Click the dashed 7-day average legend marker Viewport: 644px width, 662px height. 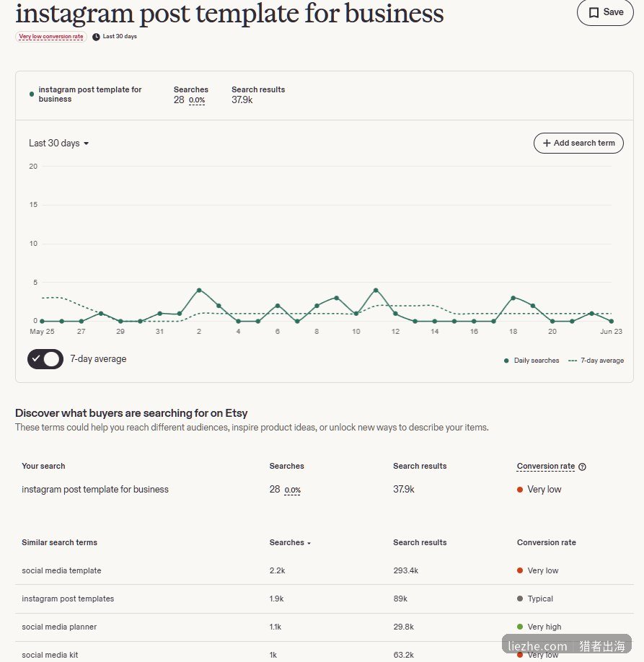click(573, 361)
